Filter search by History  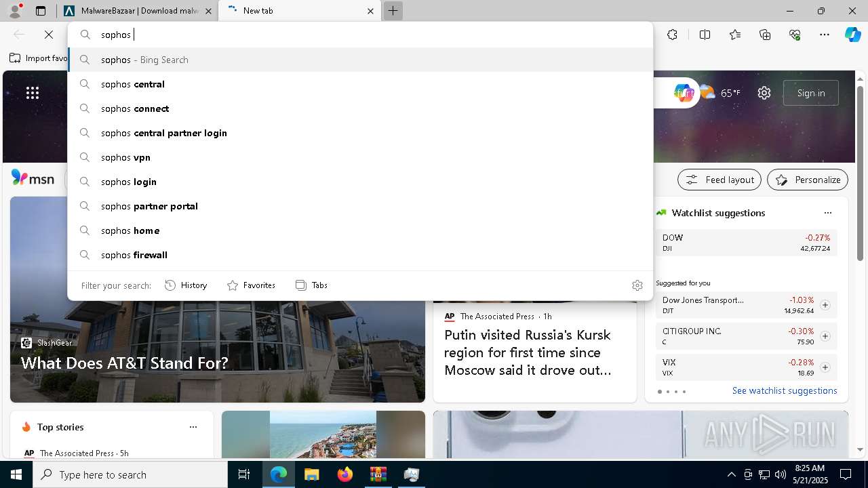click(186, 285)
